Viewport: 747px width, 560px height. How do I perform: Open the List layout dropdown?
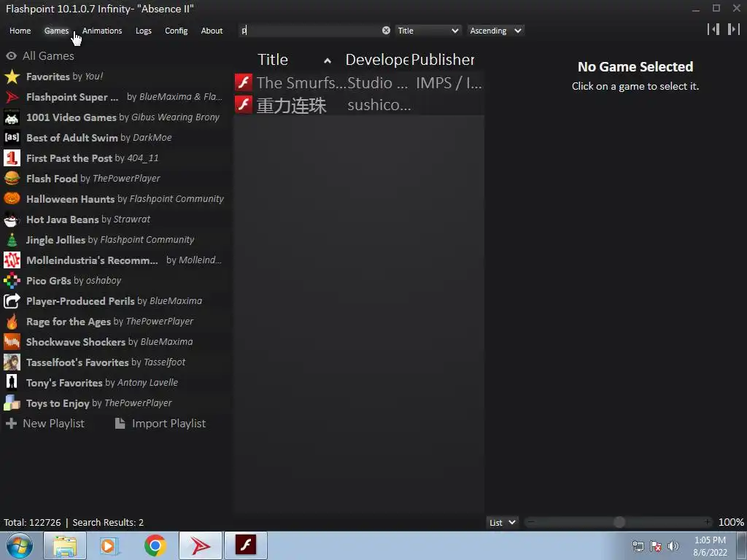pyautogui.click(x=502, y=522)
